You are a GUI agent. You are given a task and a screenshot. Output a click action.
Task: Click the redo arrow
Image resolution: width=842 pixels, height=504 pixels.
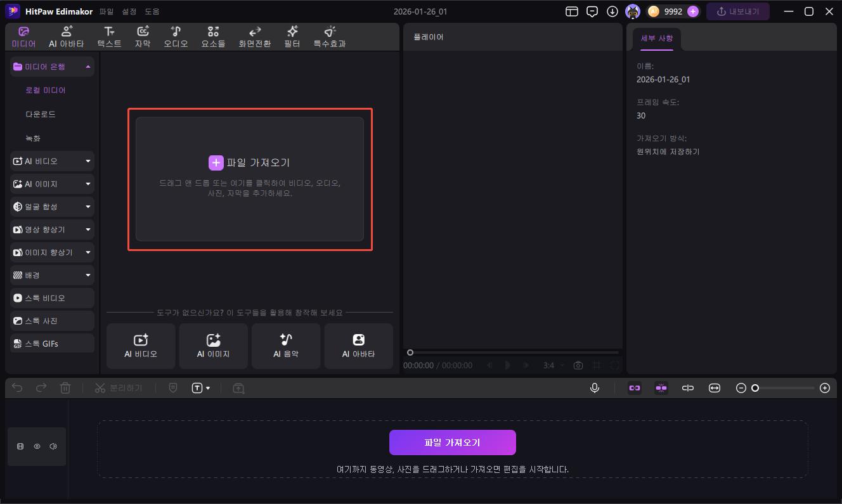click(41, 388)
